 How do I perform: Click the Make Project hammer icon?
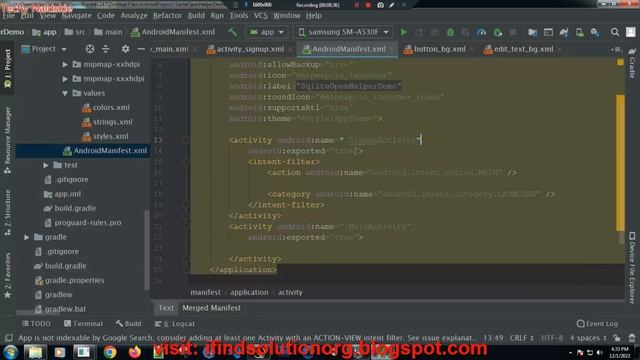(233, 32)
